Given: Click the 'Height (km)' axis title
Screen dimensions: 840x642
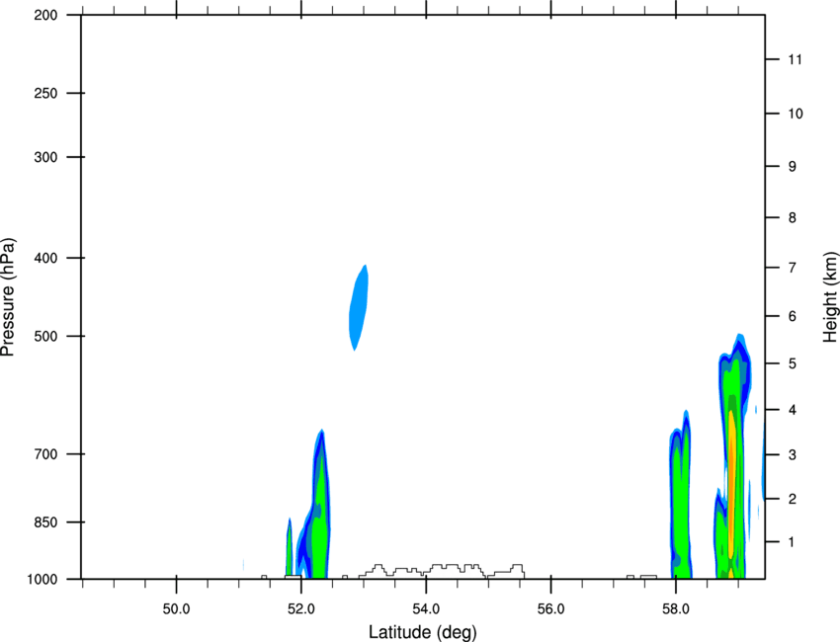Looking at the screenshot, I should point(830,297).
